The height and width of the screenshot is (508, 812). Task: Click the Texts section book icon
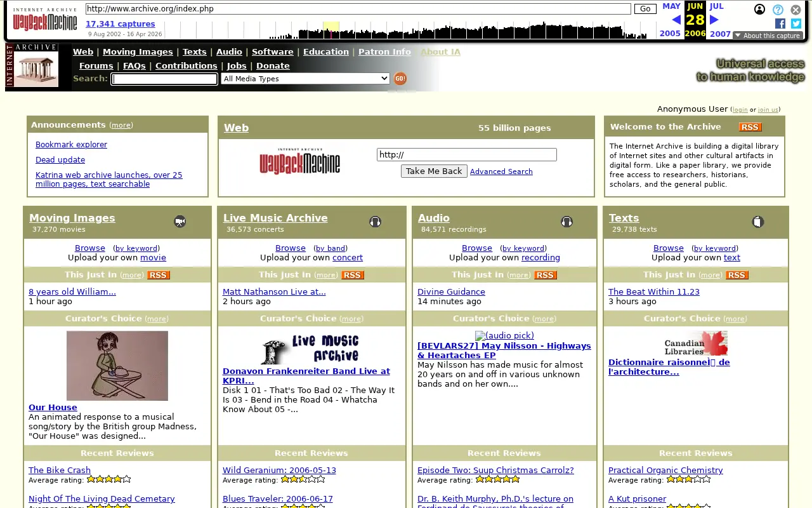[x=758, y=222]
